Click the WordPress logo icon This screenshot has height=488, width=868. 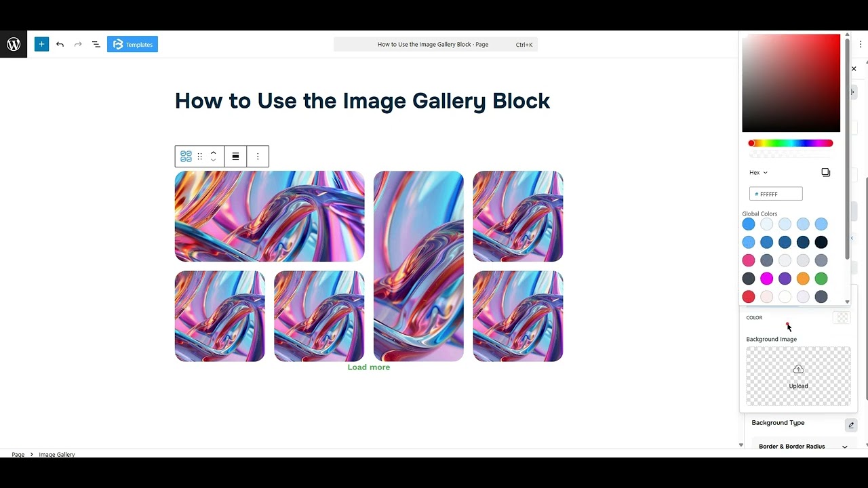[14, 43]
